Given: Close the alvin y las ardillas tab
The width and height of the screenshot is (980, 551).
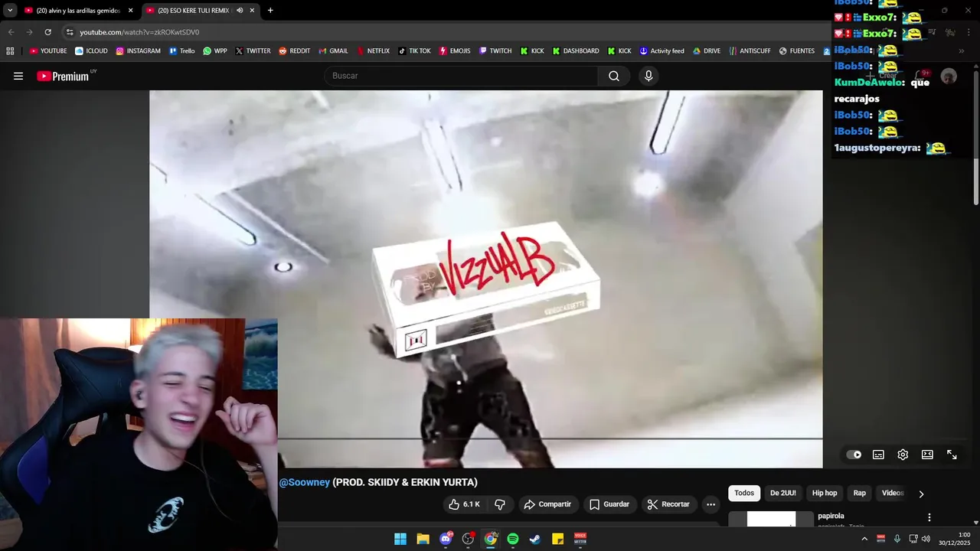Looking at the screenshot, I should tap(130, 11).
